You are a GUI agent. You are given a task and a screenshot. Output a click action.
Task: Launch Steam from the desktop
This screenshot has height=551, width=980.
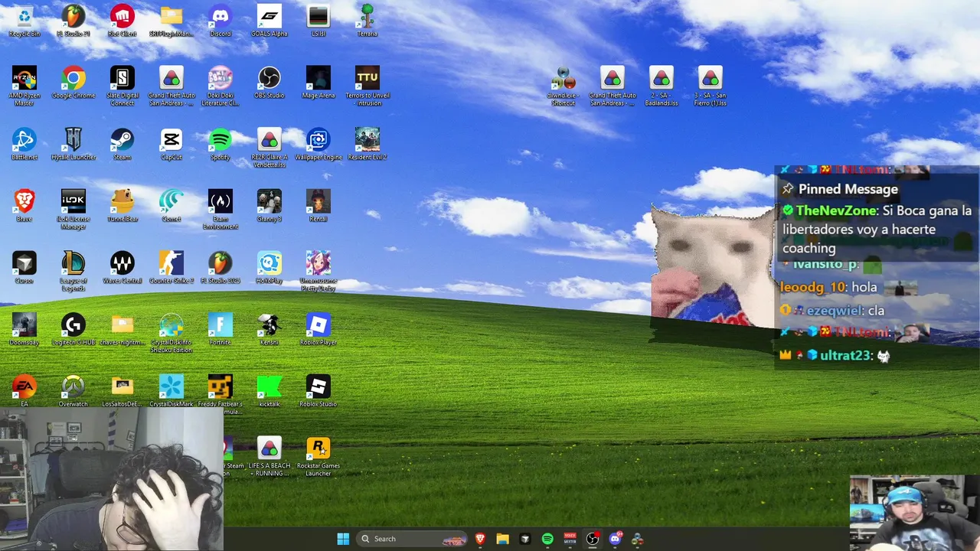122,145
